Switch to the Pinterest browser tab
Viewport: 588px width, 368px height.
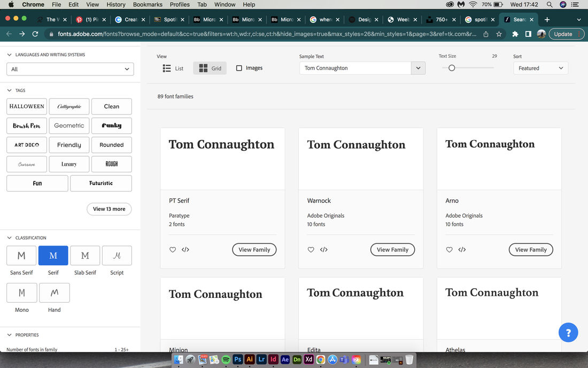click(x=90, y=19)
